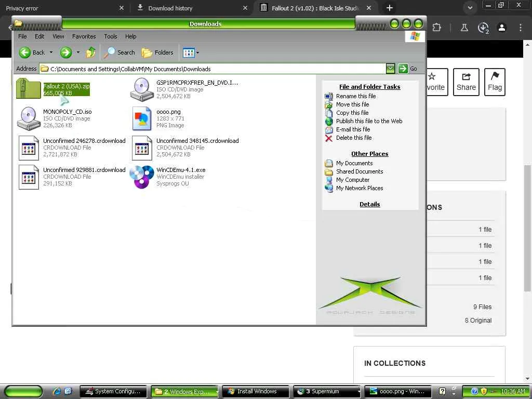Open the Back history dropdown arrow
532x399 pixels.
pos(51,52)
